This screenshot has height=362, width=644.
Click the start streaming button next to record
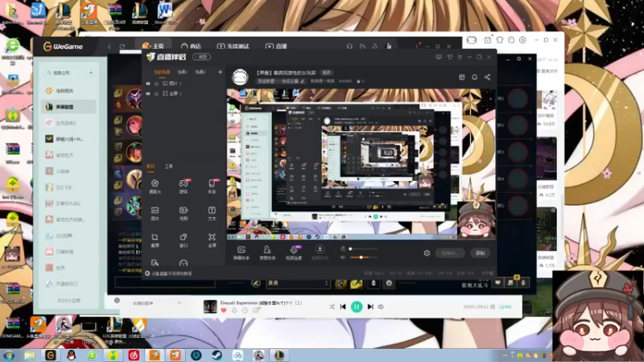(450, 253)
